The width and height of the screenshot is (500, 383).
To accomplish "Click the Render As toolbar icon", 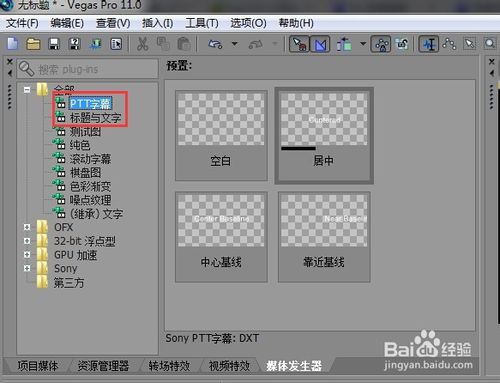I will [x=96, y=44].
